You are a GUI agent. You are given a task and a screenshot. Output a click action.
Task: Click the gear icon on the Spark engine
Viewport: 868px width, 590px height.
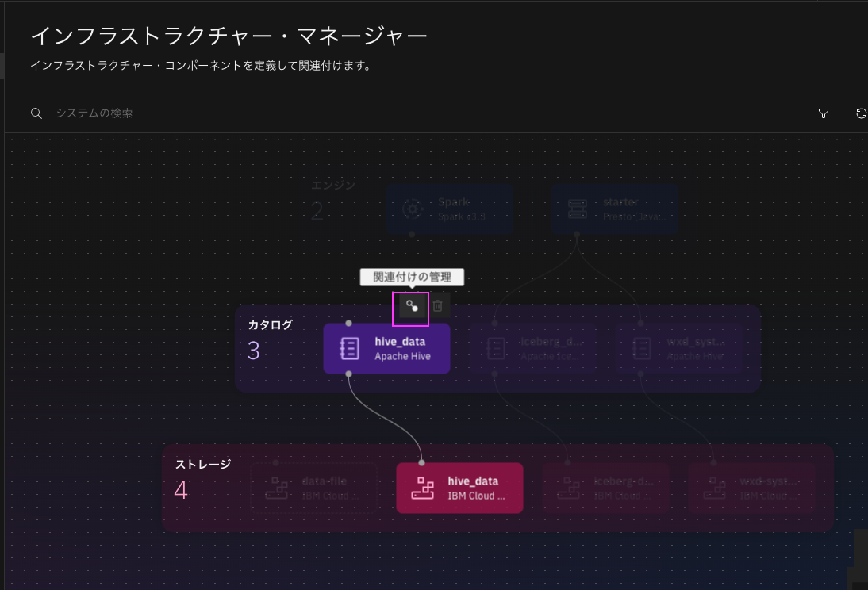click(x=413, y=209)
